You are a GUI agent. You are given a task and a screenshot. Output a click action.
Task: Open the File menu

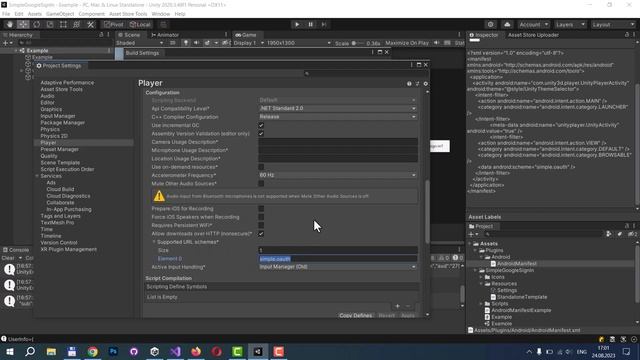pos(6,14)
